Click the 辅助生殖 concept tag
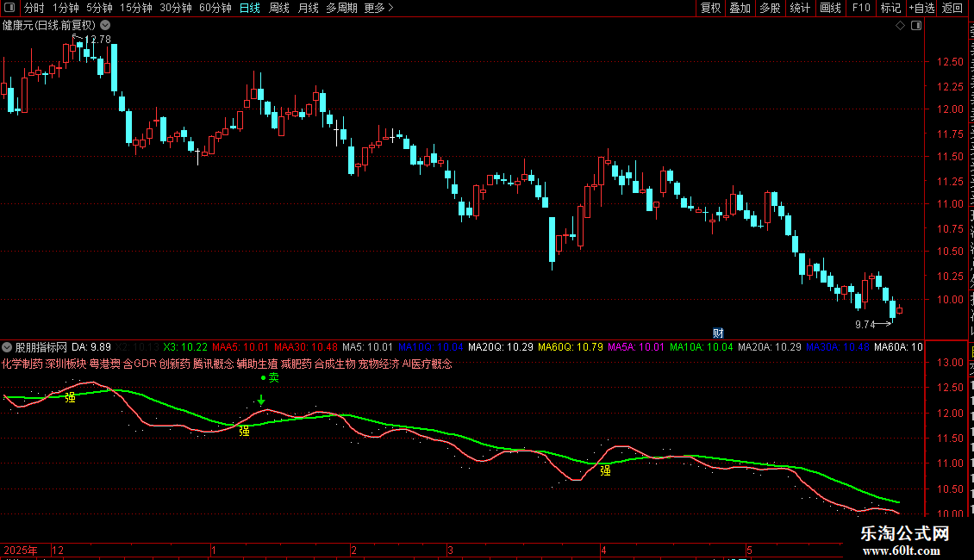 pyautogui.click(x=257, y=364)
